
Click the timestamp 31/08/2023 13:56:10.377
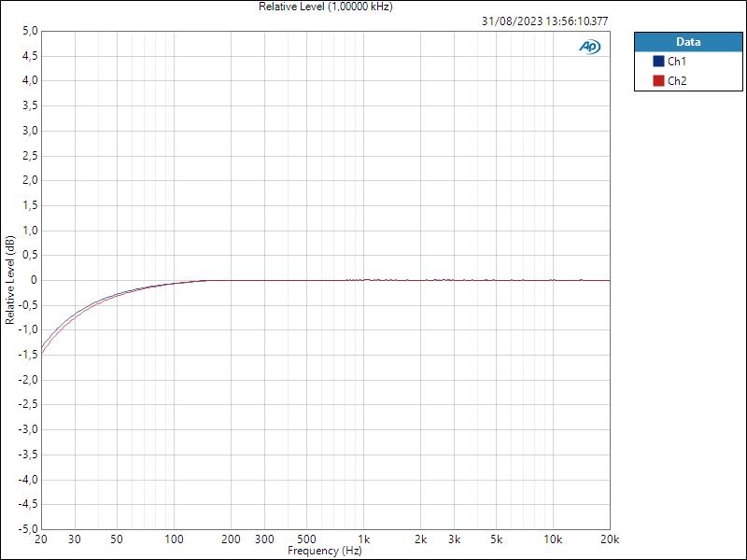pyautogui.click(x=544, y=20)
